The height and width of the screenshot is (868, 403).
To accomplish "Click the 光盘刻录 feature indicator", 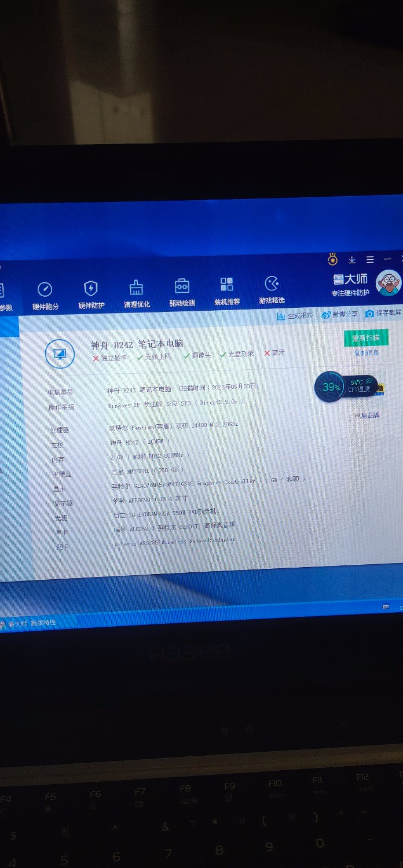I will click(x=237, y=354).
